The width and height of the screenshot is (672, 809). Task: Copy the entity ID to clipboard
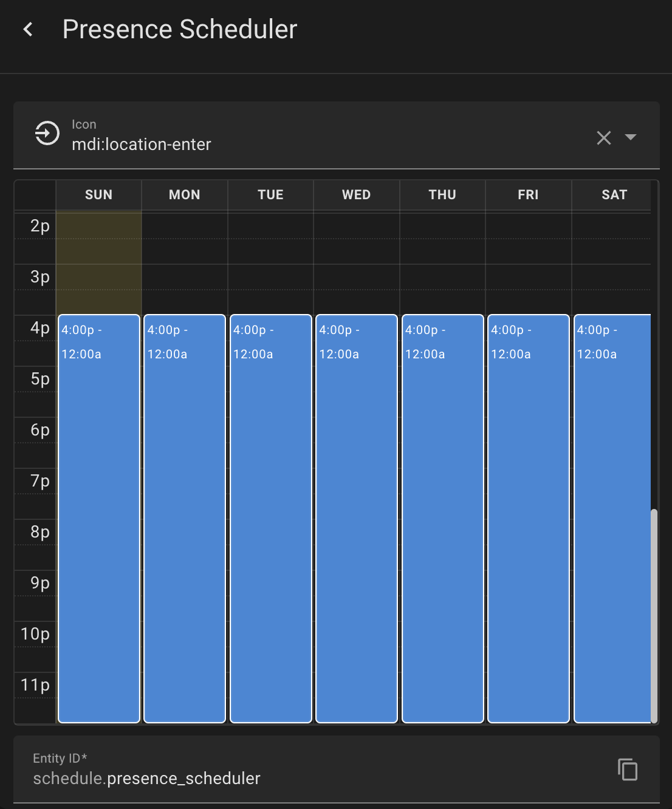click(628, 770)
